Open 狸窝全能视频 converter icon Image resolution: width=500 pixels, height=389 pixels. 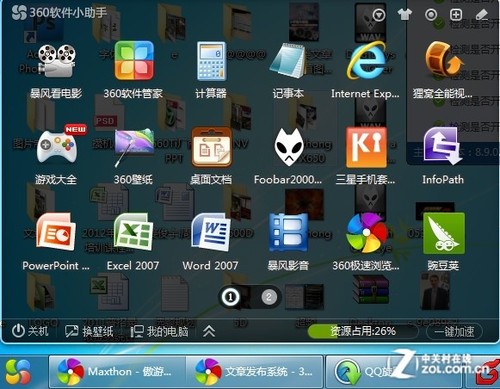click(443, 58)
